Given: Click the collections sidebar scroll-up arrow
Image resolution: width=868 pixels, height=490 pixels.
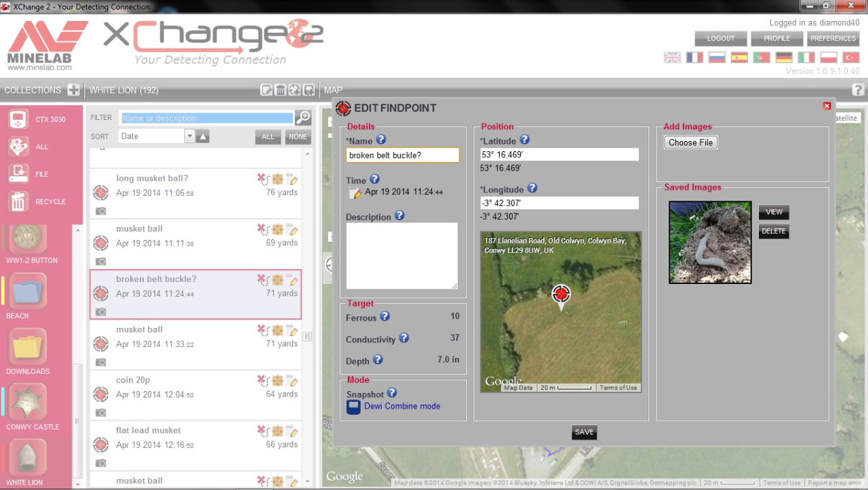Looking at the screenshot, I should coord(77,230).
